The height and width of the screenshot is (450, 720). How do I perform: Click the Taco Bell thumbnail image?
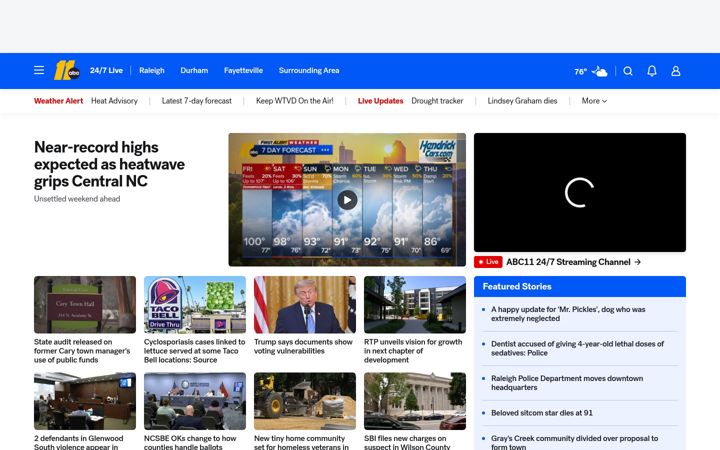click(195, 304)
